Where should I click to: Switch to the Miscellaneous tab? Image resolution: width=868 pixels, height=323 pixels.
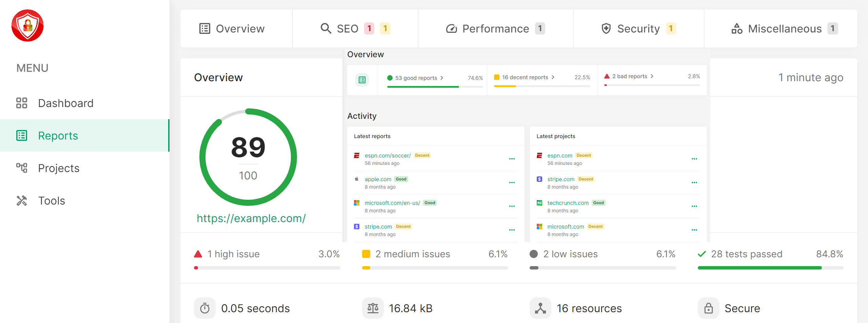click(x=785, y=28)
